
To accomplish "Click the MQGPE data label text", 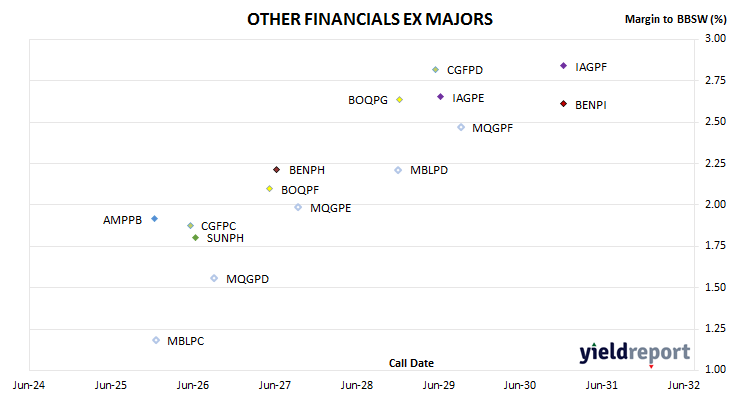I will [331, 208].
